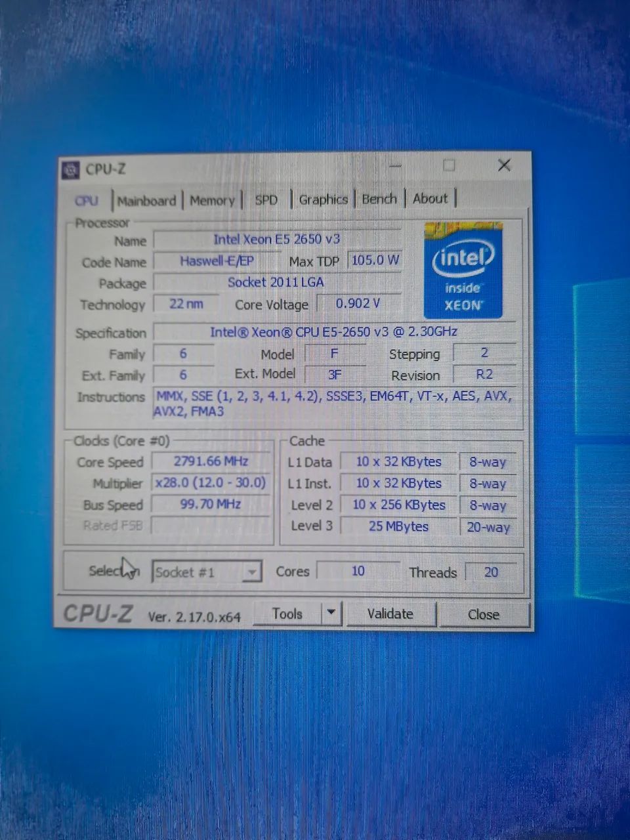Click the Intel Inside Xeon badge
The image size is (630, 840).
[463, 272]
